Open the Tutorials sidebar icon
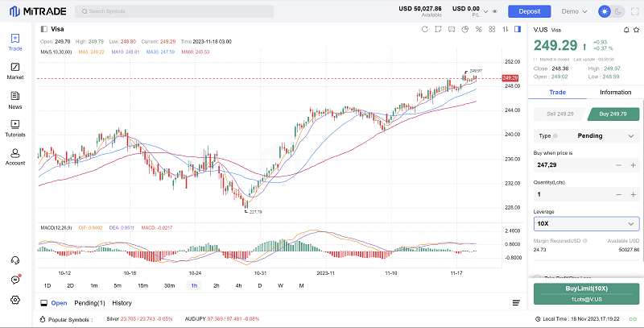644x328 pixels. click(14, 127)
